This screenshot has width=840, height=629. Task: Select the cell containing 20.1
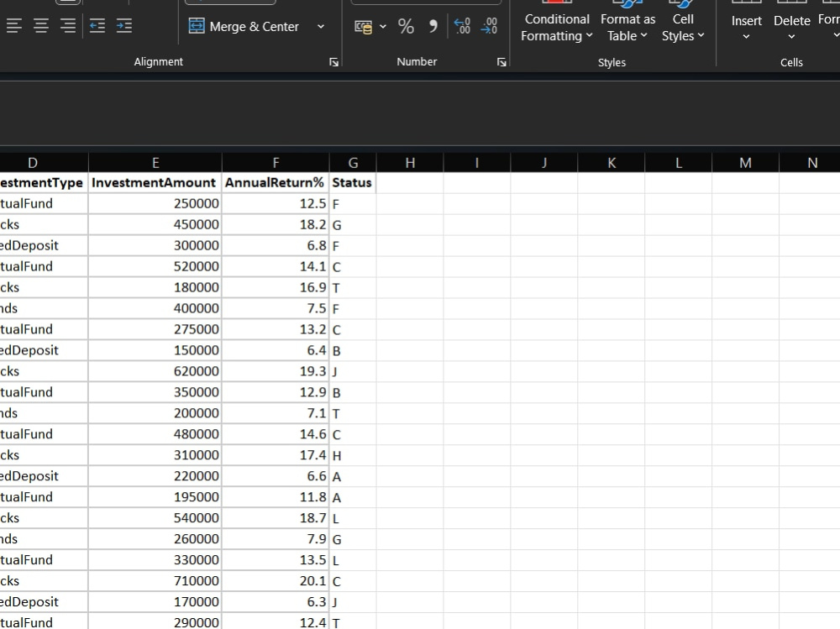[x=276, y=581]
